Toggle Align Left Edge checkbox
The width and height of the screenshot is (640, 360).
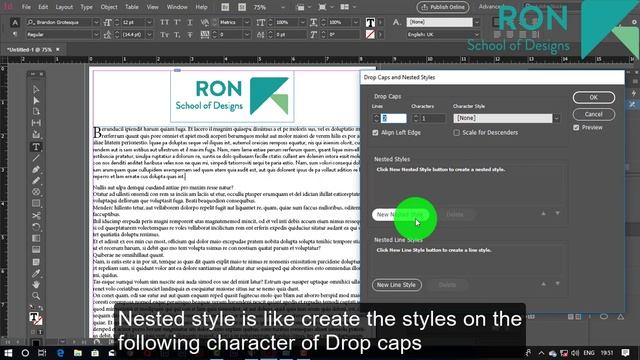pos(375,133)
